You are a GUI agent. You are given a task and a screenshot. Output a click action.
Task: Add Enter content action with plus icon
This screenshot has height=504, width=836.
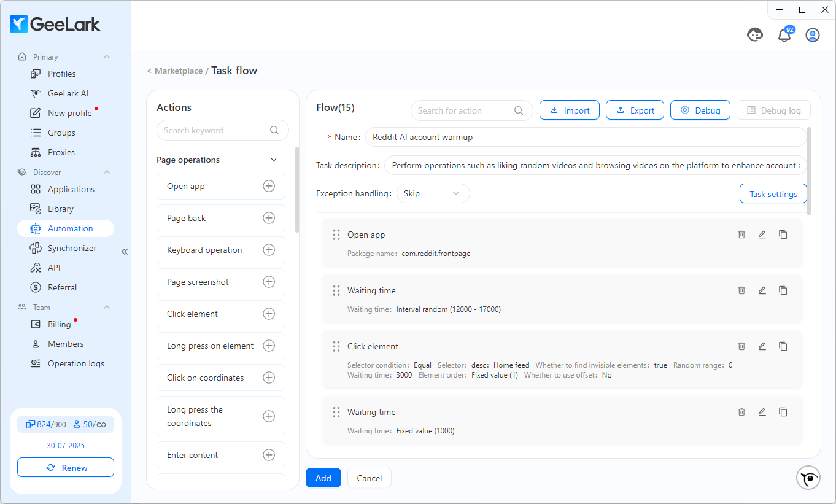pyautogui.click(x=269, y=455)
